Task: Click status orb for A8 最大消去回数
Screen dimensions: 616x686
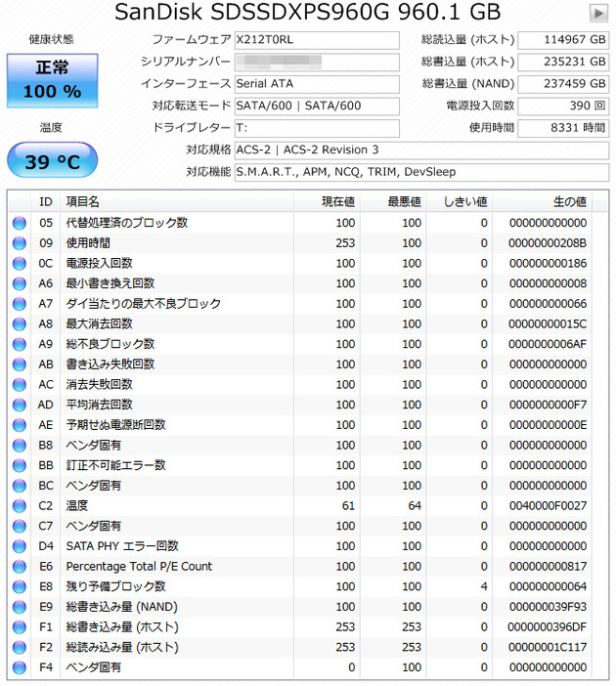Action: pos(20,324)
